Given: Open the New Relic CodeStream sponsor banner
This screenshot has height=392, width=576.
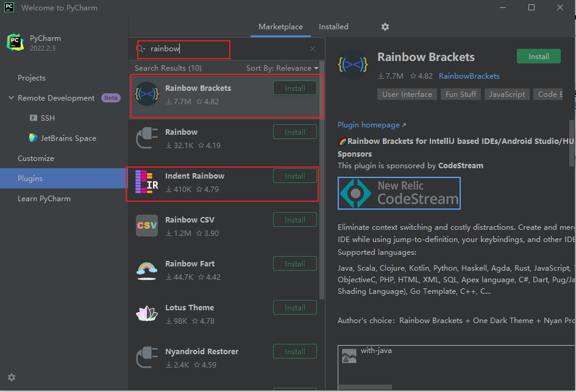Looking at the screenshot, I should tap(399, 193).
